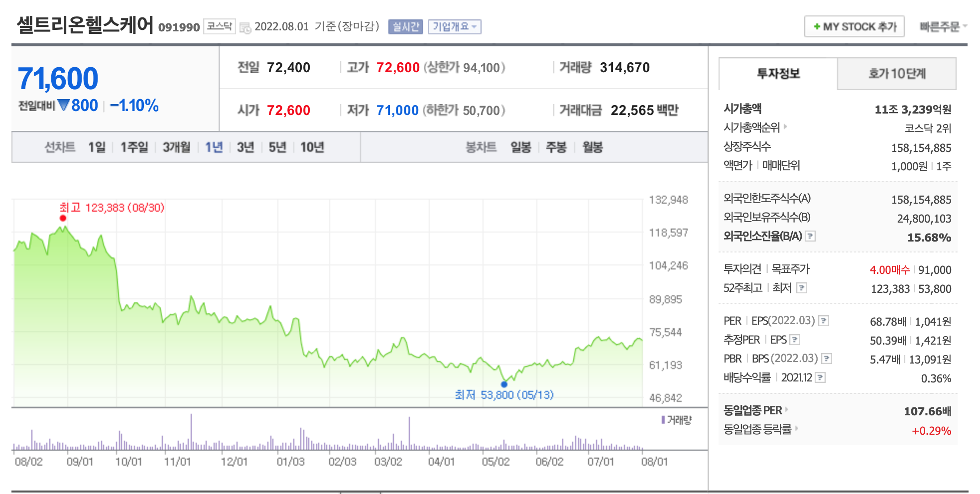Click the 실시간 button
This screenshot has width=980, height=494.
(x=406, y=26)
